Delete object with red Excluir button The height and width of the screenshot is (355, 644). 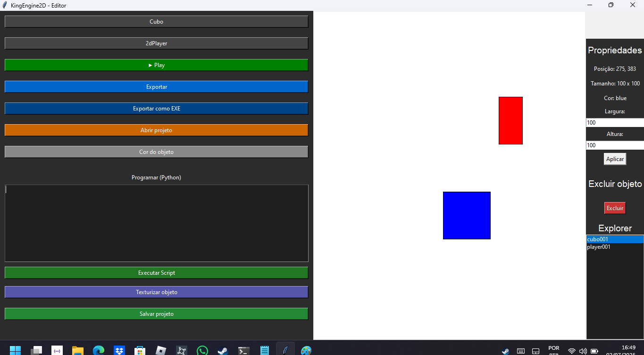(x=615, y=208)
